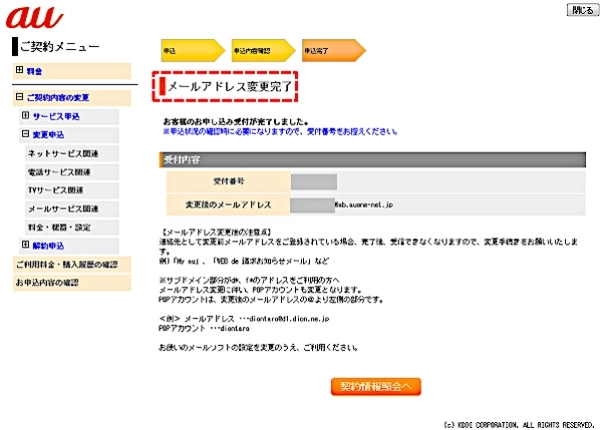Select TVサービス関連 in sidebar
Viewport: 600px width, 430px height.
[57, 190]
